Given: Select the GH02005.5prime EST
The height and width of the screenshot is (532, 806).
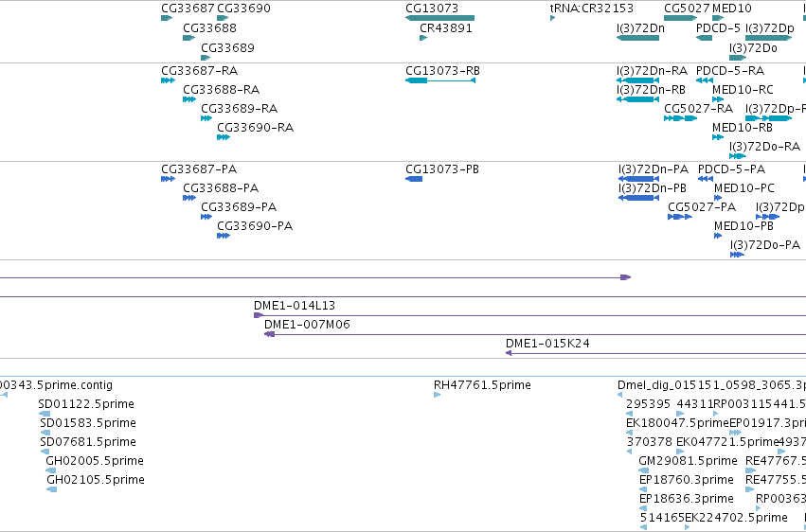Looking at the screenshot, I should (x=51, y=470).
